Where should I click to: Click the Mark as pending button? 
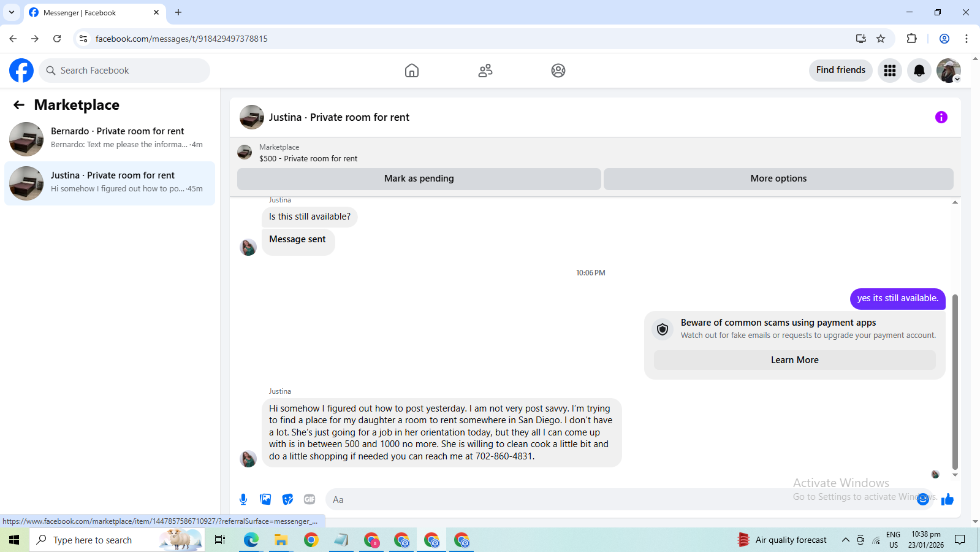(419, 178)
